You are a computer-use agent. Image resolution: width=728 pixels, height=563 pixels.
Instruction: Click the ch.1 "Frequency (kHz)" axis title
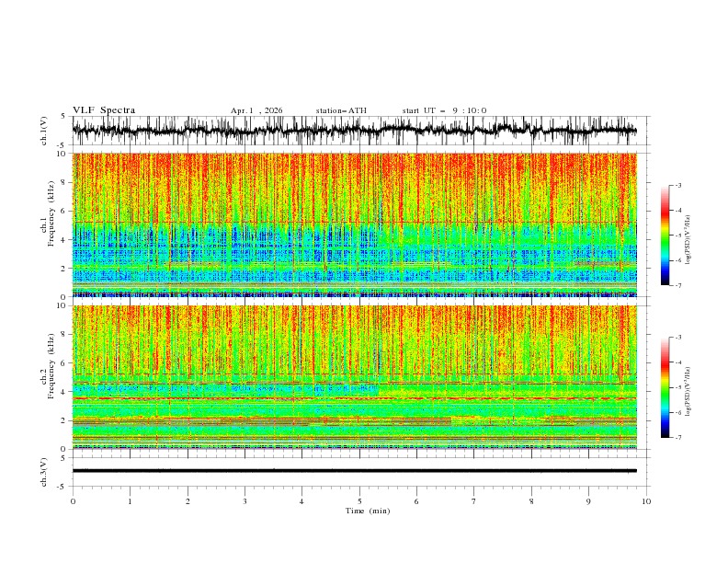tap(51, 213)
